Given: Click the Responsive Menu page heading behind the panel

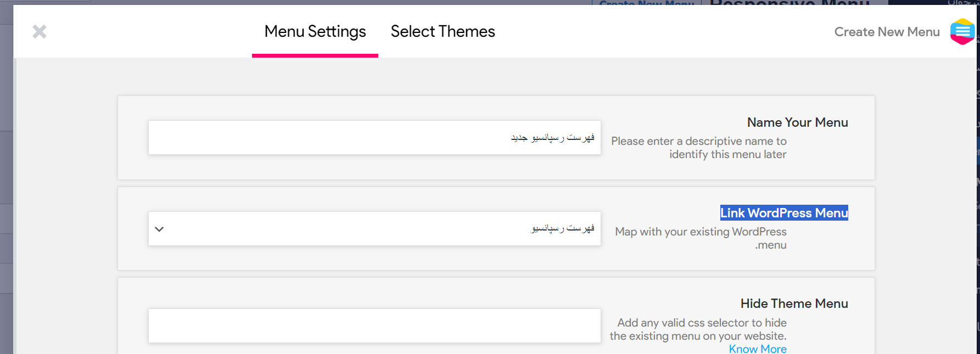Looking at the screenshot, I should [x=789, y=3].
